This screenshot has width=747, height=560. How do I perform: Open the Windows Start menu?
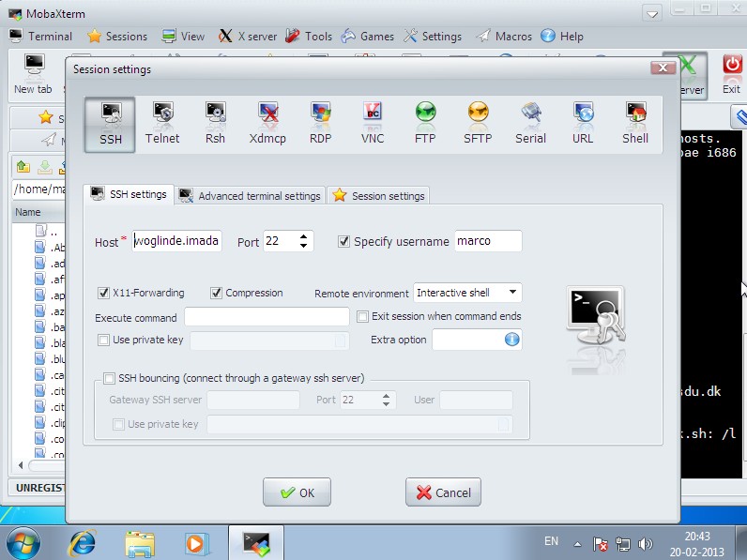point(23,543)
